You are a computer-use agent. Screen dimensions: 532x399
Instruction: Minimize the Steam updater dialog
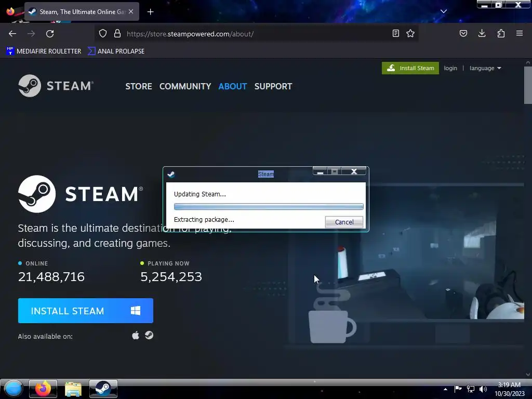320,171
